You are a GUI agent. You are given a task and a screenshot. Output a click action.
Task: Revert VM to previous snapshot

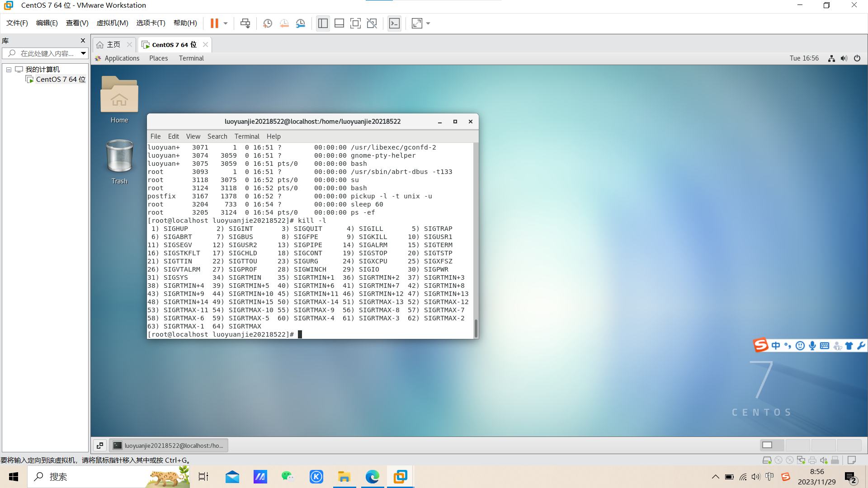[x=284, y=23]
